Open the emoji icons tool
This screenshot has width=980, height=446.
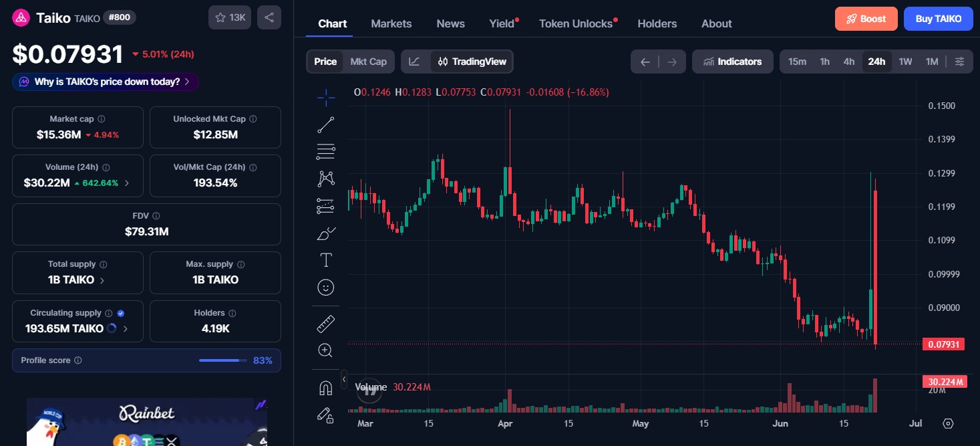pos(326,288)
